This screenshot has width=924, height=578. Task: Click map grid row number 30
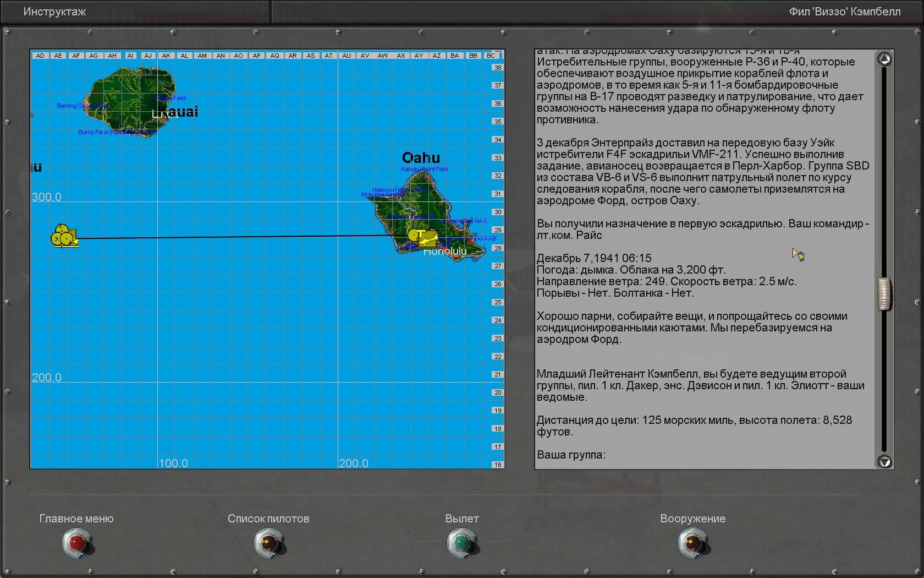tap(498, 212)
